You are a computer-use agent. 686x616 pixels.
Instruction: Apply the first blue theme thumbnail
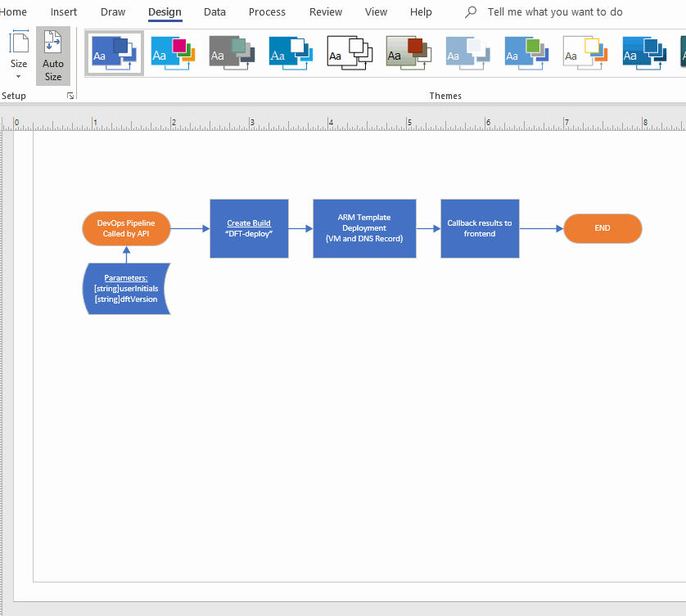click(114, 52)
